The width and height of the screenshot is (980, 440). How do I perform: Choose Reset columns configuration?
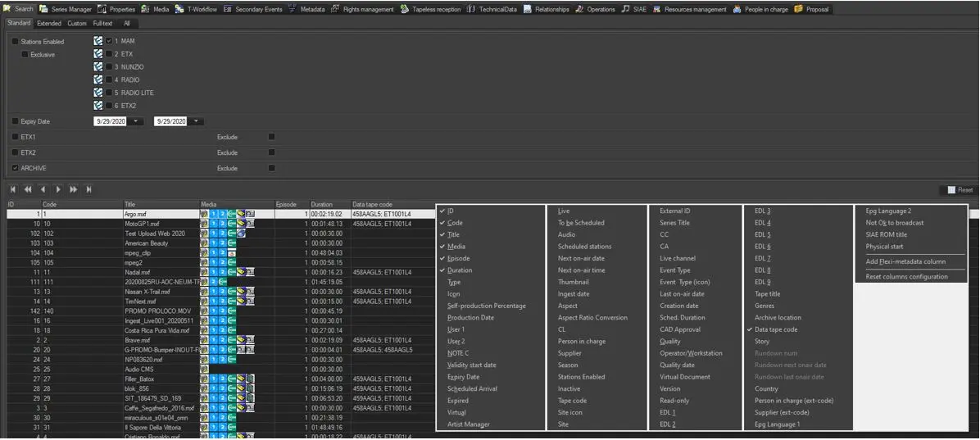tap(906, 276)
